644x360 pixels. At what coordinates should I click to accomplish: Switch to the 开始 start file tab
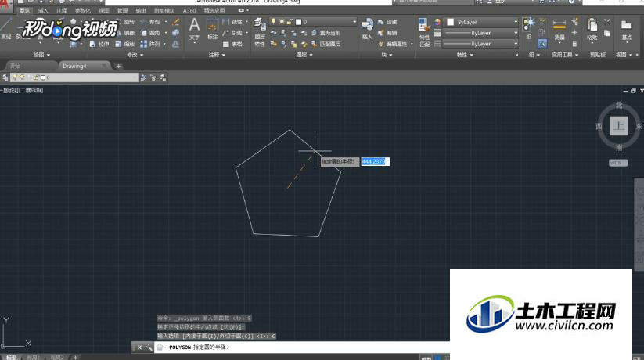coord(15,66)
